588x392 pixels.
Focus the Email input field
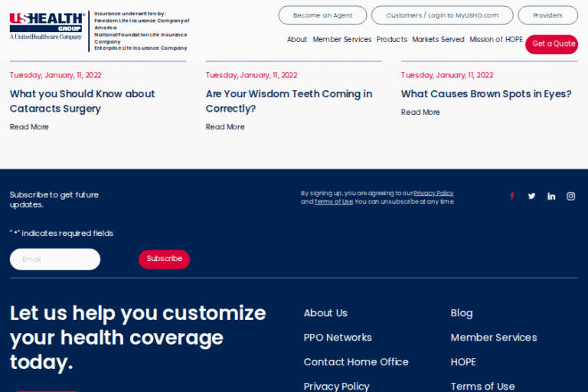55,260
